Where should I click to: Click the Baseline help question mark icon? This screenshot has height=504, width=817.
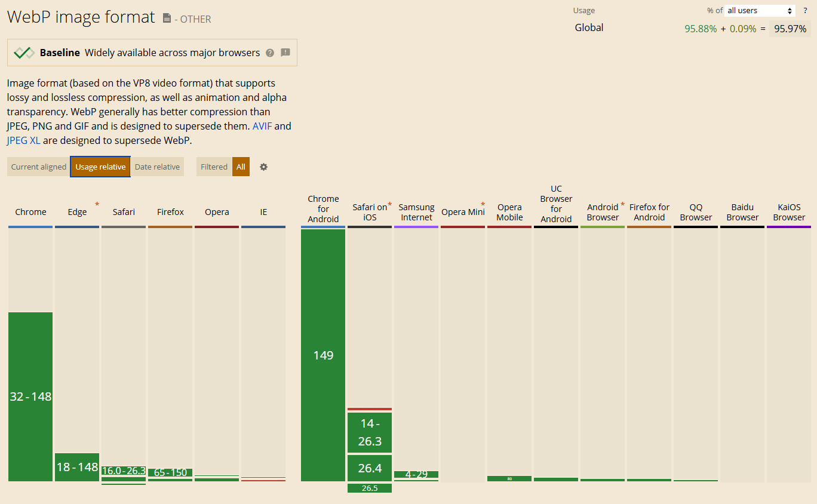270,53
